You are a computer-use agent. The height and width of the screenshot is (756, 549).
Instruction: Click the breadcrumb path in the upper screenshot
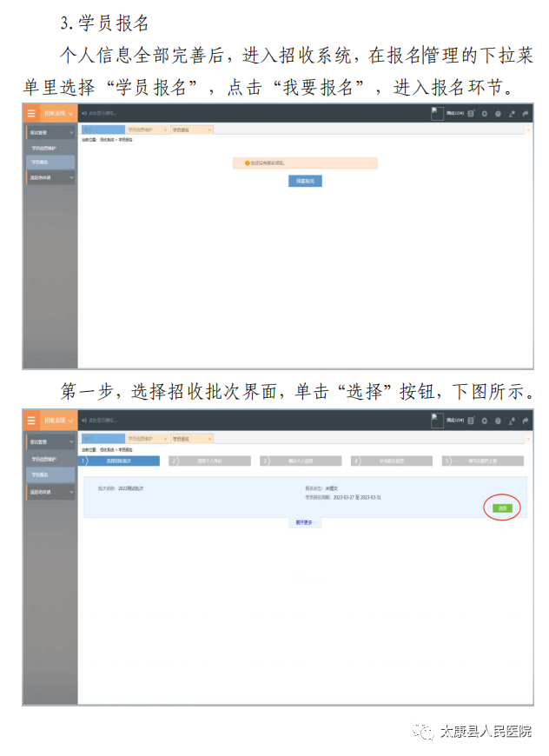(x=107, y=140)
